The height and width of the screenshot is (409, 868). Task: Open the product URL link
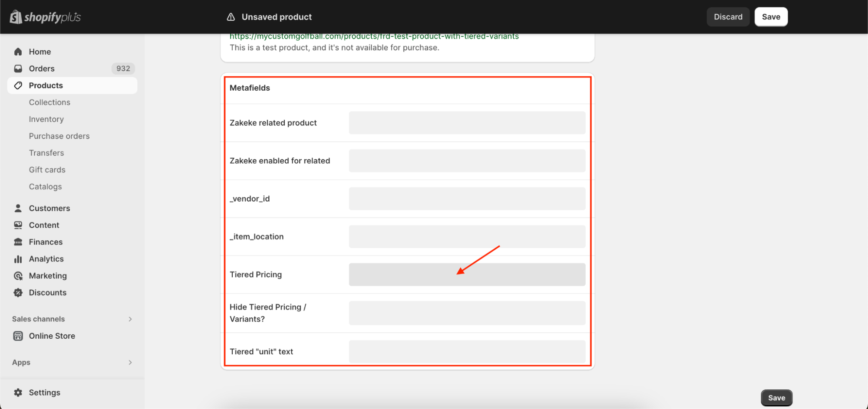click(x=374, y=36)
